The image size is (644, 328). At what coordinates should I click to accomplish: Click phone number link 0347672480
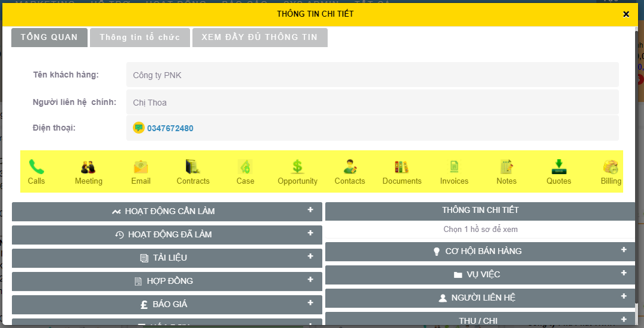170,128
